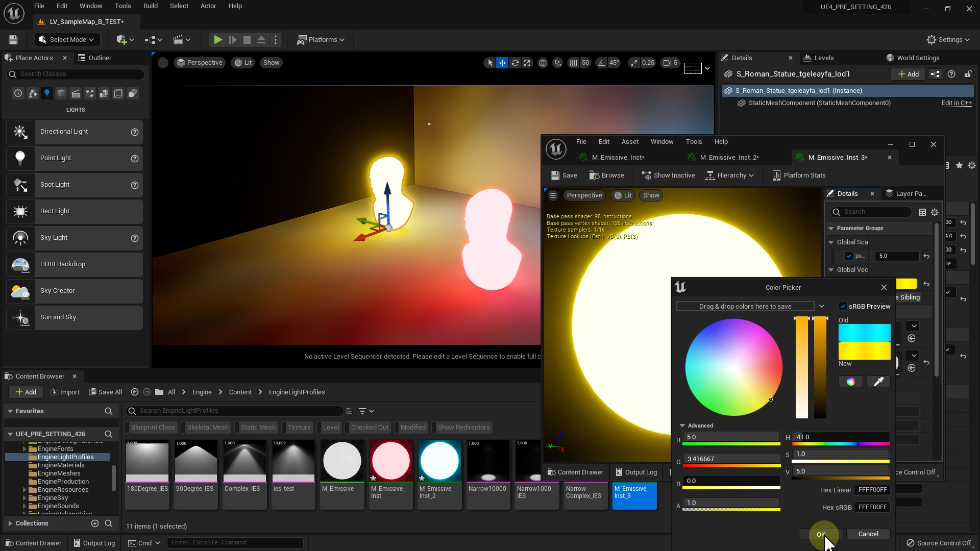Toggle the Global Scalar parameter checkbox

849,256
